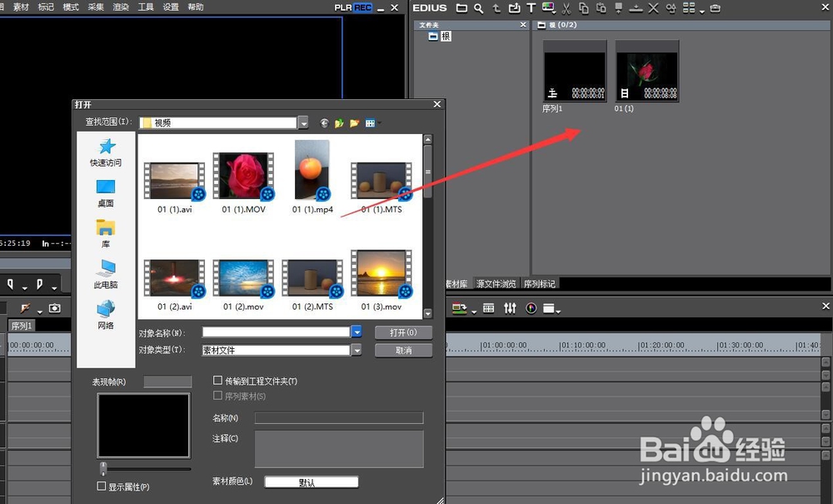Open the 渲染 menu
Screen dimensions: 833x504
coord(121,7)
